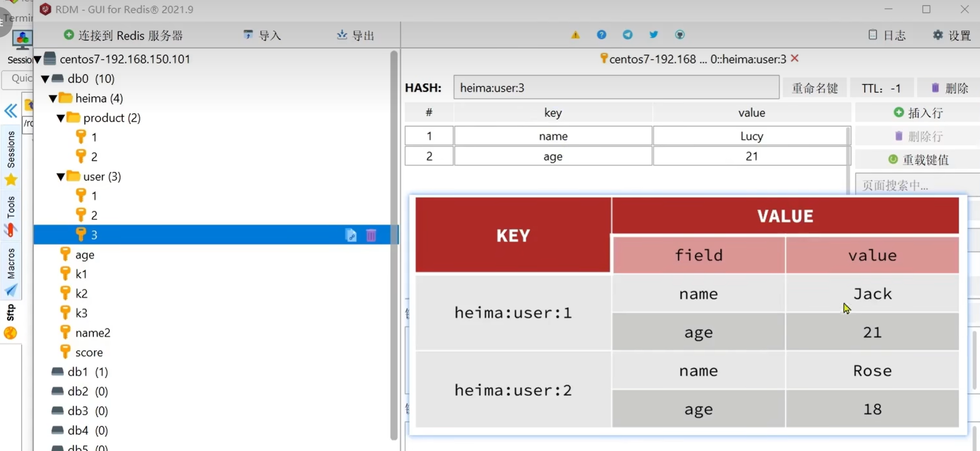The width and height of the screenshot is (980, 451).
Task: Collapse the heima folder node
Action: 53,98
